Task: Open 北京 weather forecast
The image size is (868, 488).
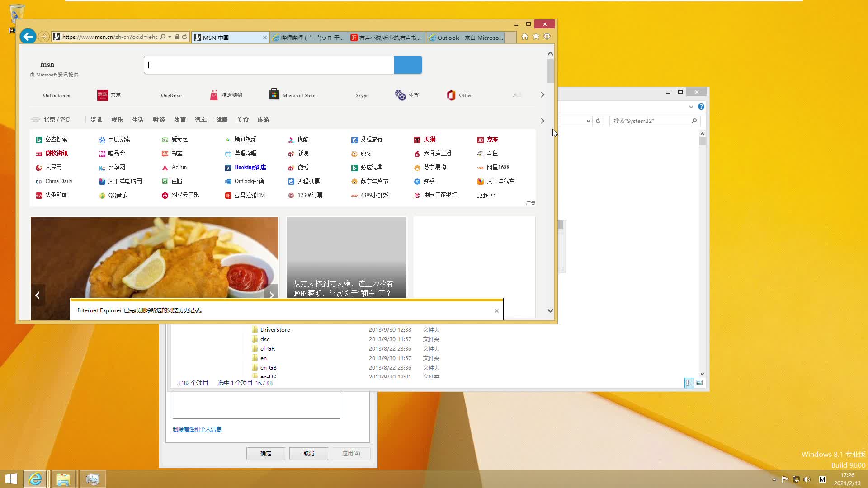Action: click(x=50, y=120)
